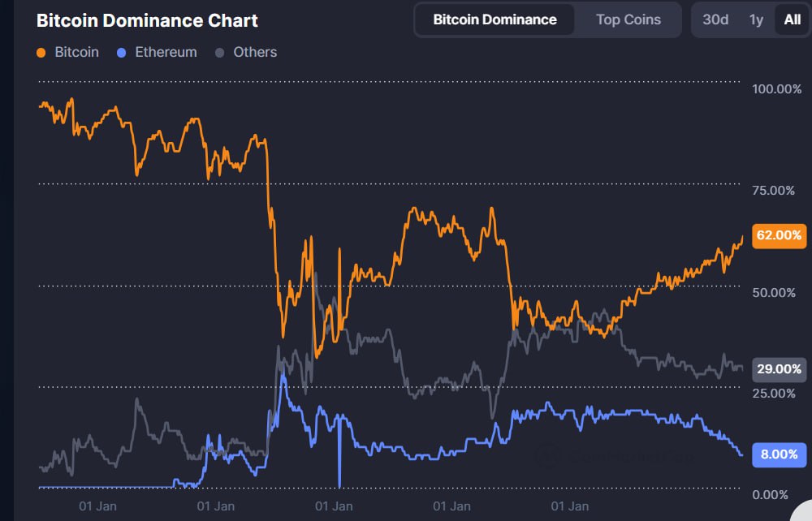The width and height of the screenshot is (812, 521).
Task: Click the blue Ethereum legend dot
Action: (x=121, y=53)
